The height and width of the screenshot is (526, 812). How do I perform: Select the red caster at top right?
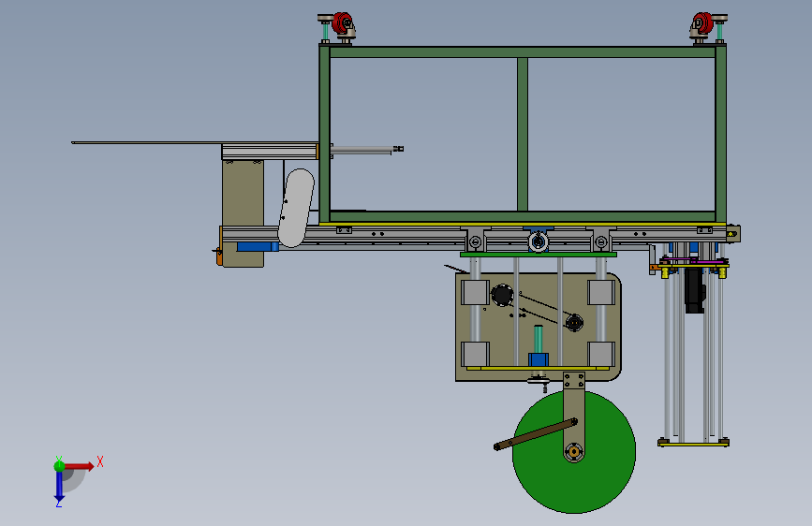click(x=702, y=23)
